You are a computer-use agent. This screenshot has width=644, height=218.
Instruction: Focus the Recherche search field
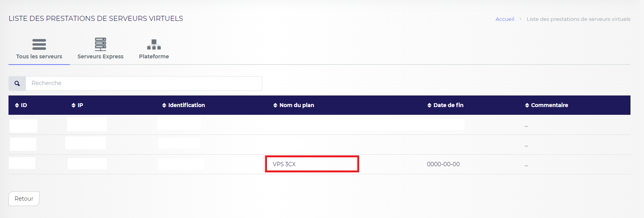pyautogui.click(x=144, y=83)
